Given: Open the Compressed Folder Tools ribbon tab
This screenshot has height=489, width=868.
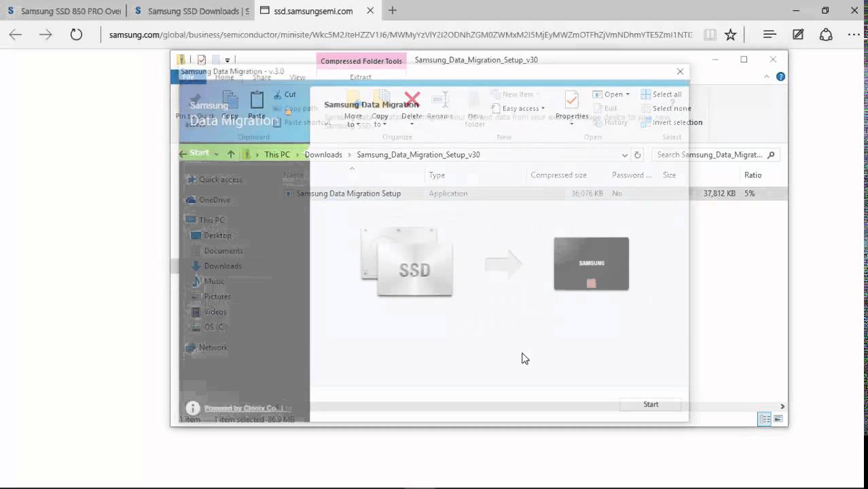Looking at the screenshot, I should 361,60.
